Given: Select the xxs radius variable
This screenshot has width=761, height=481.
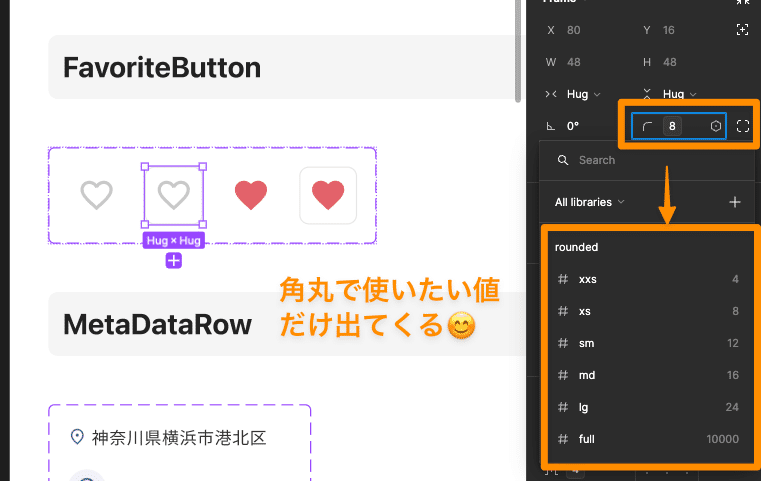Looking at the screenshot, I should point(649,279).
